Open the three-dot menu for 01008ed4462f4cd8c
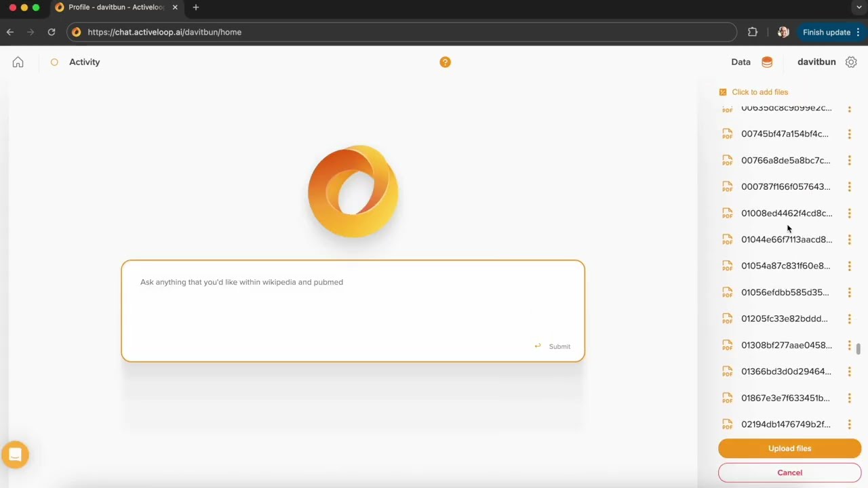Image resolution: width=868 pixels, height=488 pixels. point(850,213)
